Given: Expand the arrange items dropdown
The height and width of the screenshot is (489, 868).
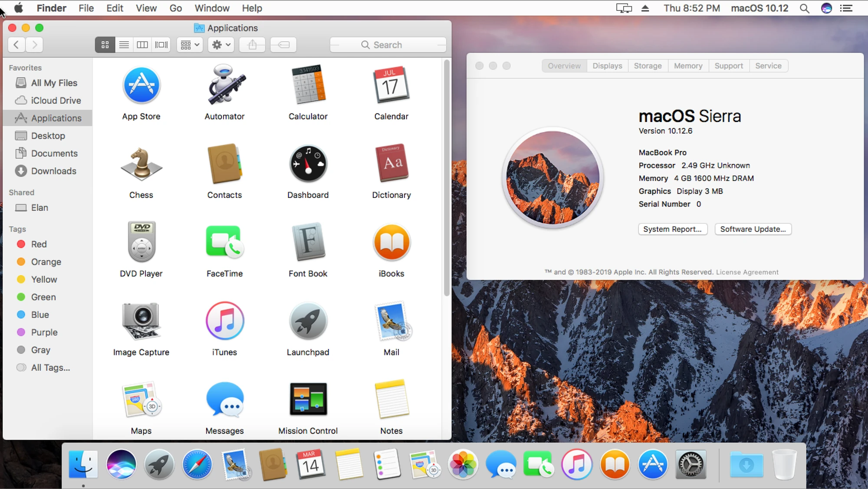Looking at the screenshot, I should pos(190,44).
